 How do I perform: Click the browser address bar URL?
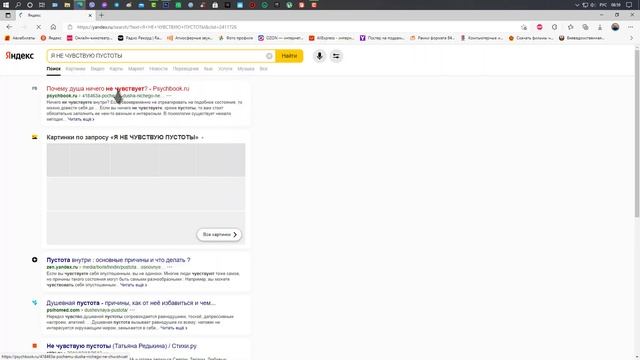tap(157, 27)
